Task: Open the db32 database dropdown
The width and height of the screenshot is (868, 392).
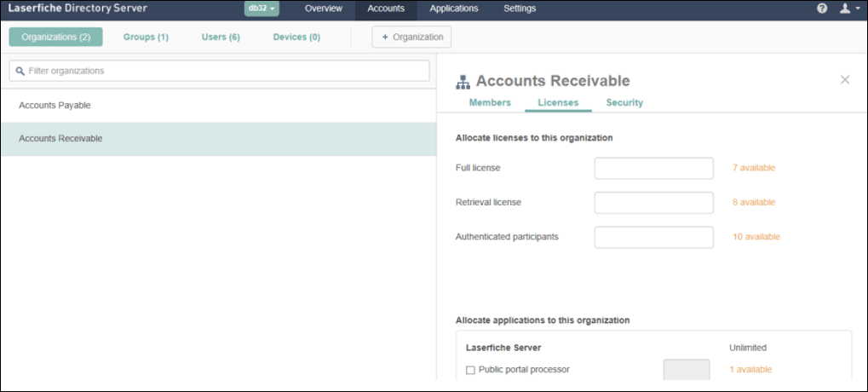Action: pos(262,9)
